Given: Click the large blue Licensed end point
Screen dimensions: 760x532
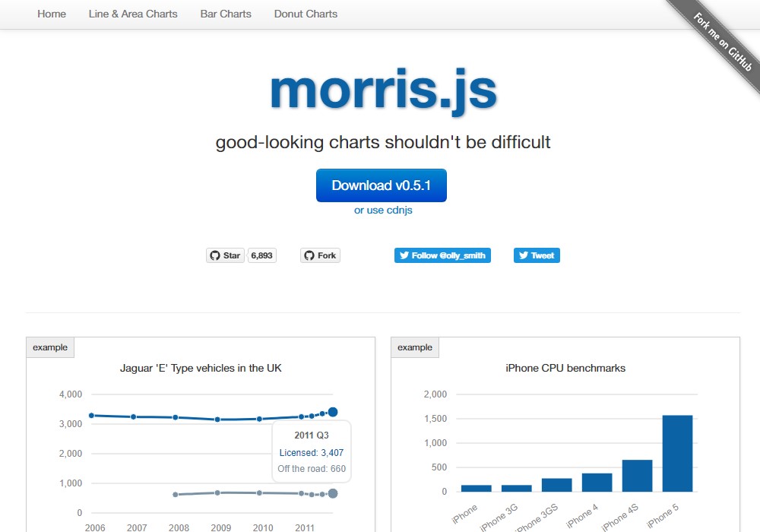Looking at the screenshot, I should coord(333,412).
